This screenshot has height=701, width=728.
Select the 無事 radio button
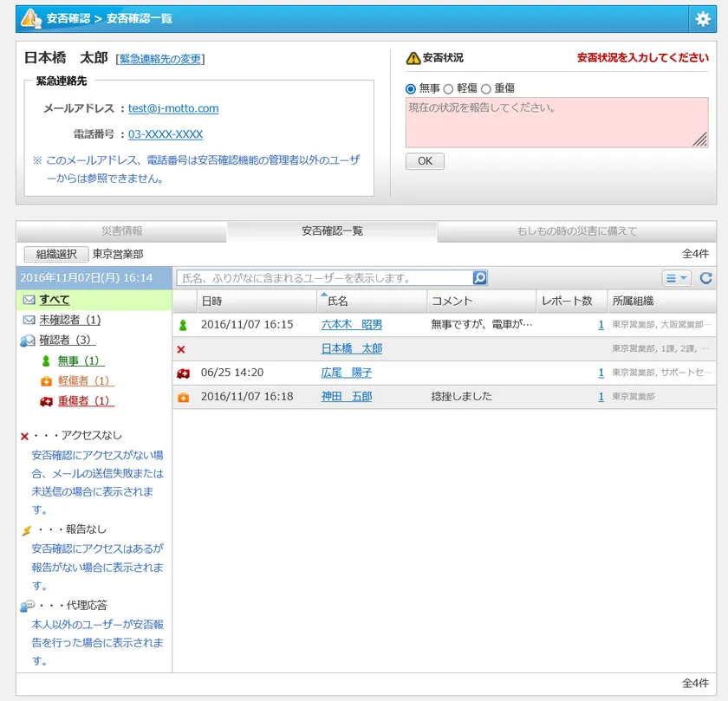click(411, 88)
